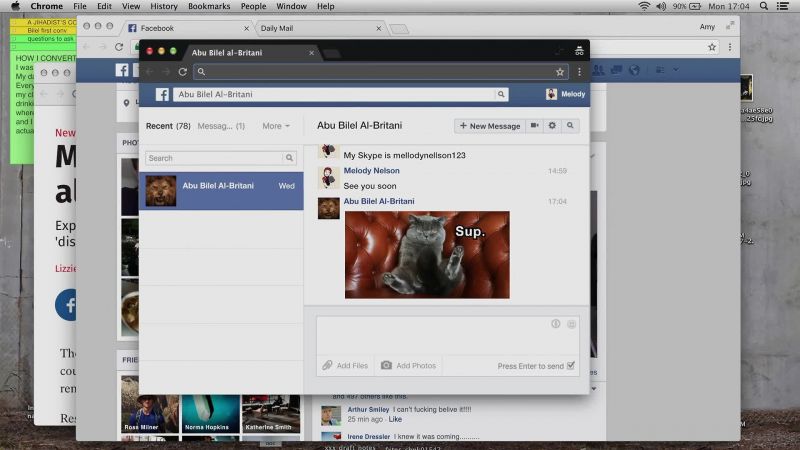
Task: Click the incognito spy icon
Action: (579, 51)
